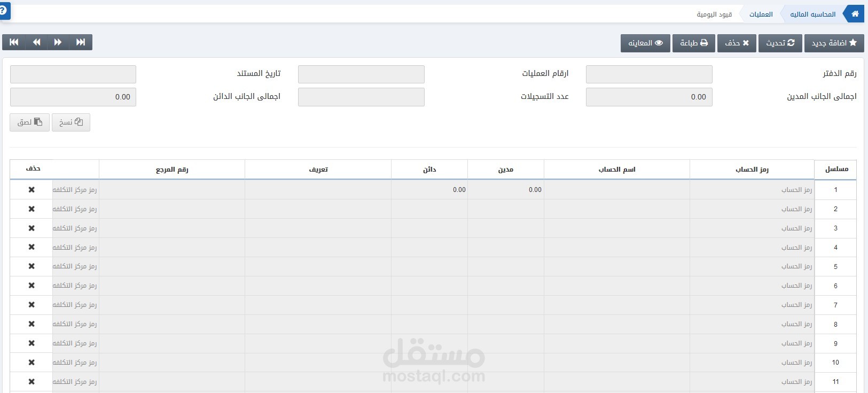
Task: Click row 1 رمز الحساب input
Action: (752, 190)
